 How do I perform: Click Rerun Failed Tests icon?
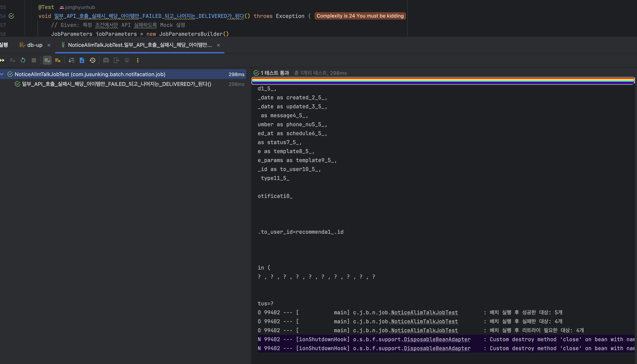point(12,60)
